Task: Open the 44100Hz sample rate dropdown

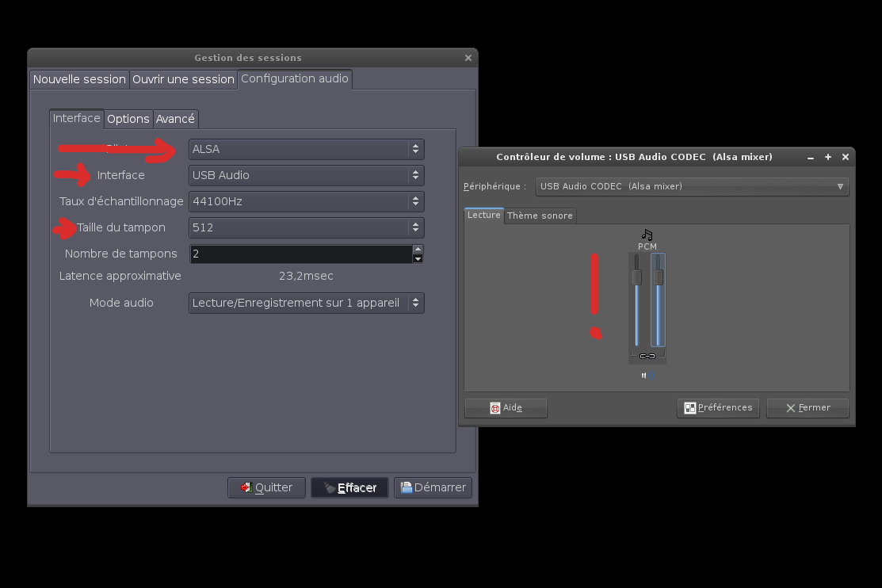Action: 307,201
